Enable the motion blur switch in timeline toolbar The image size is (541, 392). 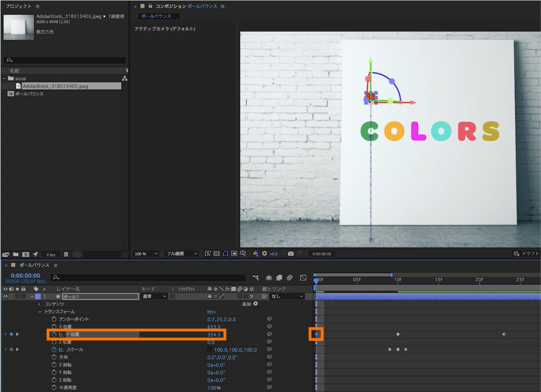290,278
